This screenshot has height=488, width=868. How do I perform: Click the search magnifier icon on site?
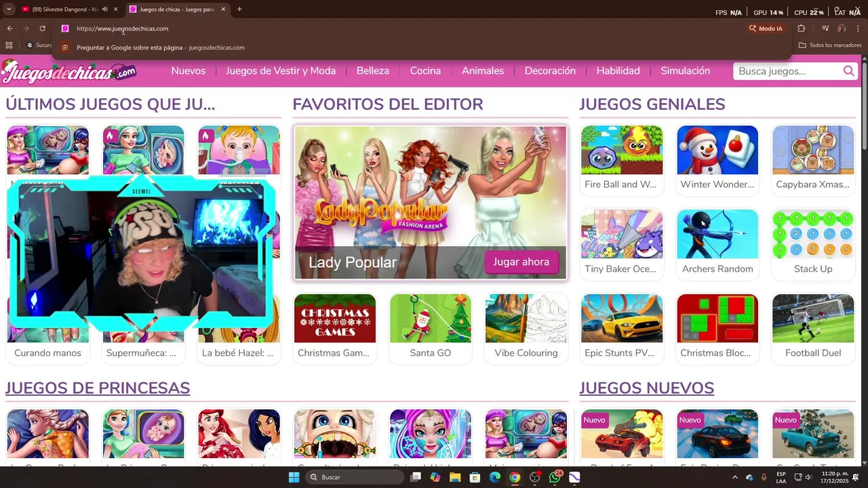[849, 71]
